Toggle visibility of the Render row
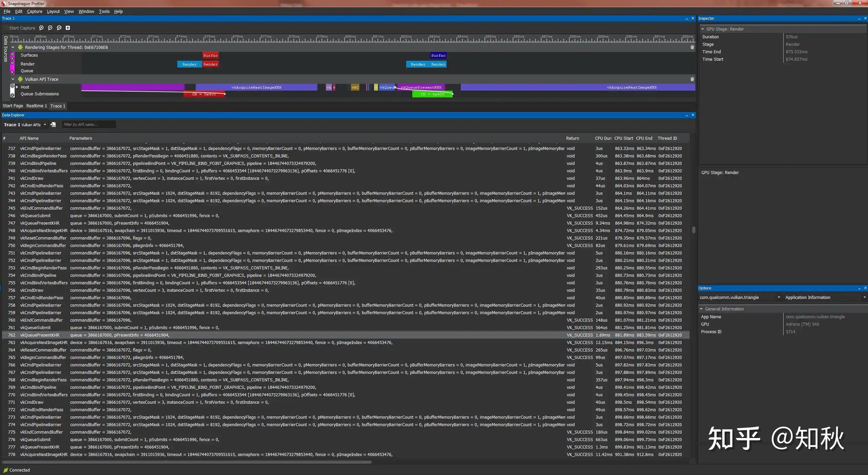The width and height of the screenshot is (868, 475). [x=12, y=63]
